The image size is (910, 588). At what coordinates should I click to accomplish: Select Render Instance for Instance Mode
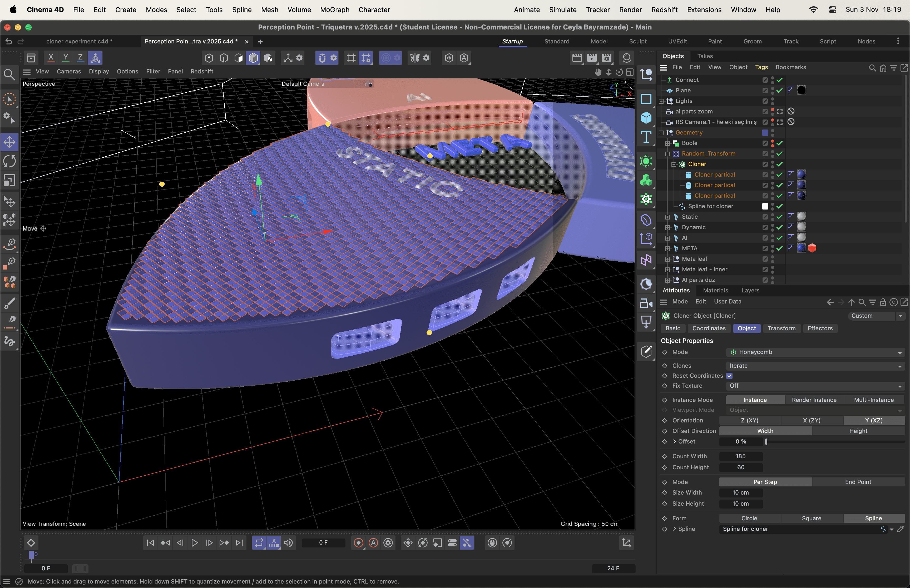click(814, 400)
